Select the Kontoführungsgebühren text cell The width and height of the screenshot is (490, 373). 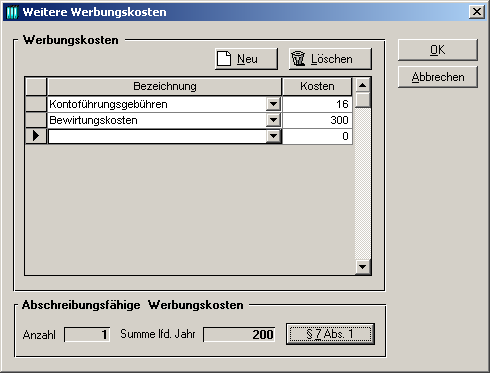click(x=157, y=104)
